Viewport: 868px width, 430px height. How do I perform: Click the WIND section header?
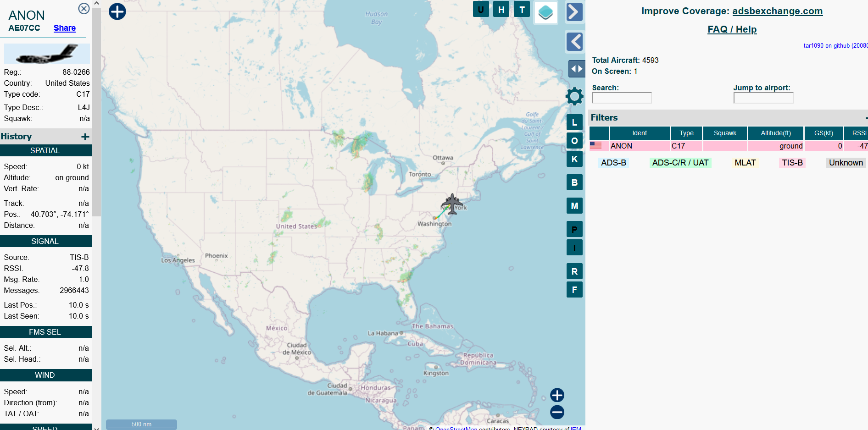coord(46,375)
